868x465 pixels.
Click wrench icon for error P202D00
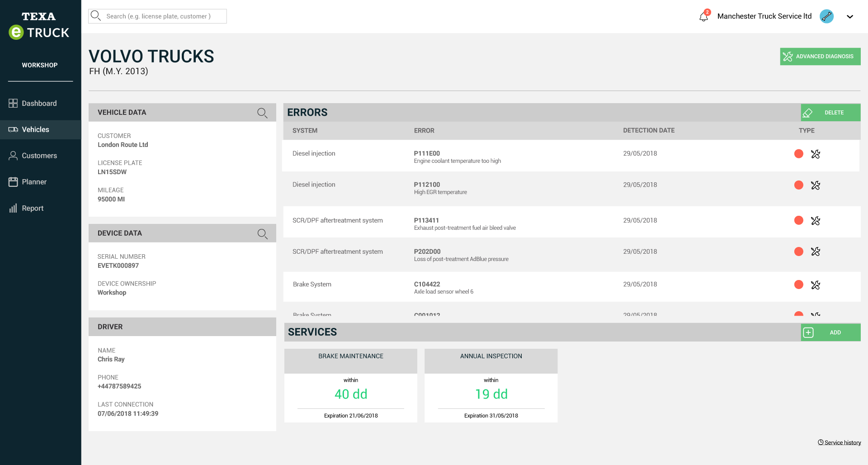(x=816, y=251)
